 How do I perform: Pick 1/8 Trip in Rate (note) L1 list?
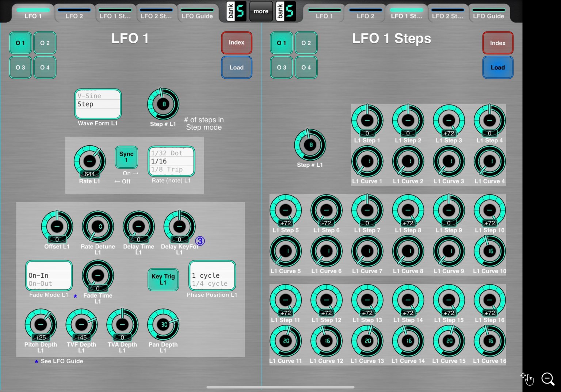point(171,170)
